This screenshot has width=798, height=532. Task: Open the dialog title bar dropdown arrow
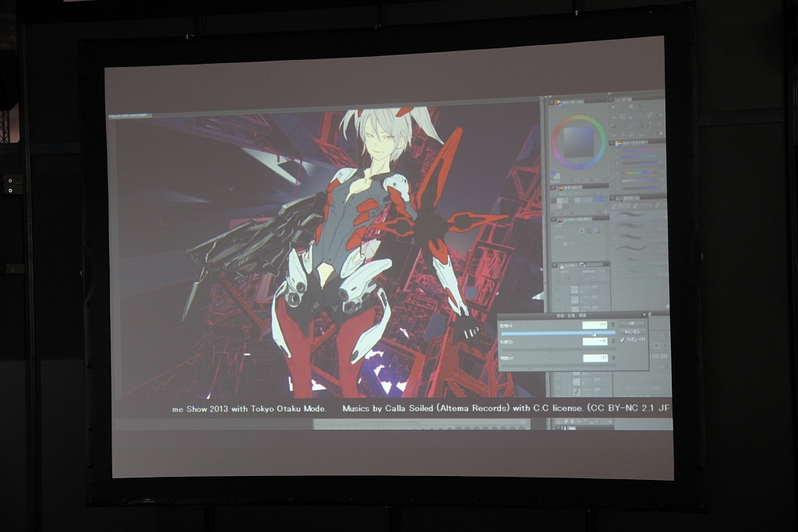coord(644,315)
